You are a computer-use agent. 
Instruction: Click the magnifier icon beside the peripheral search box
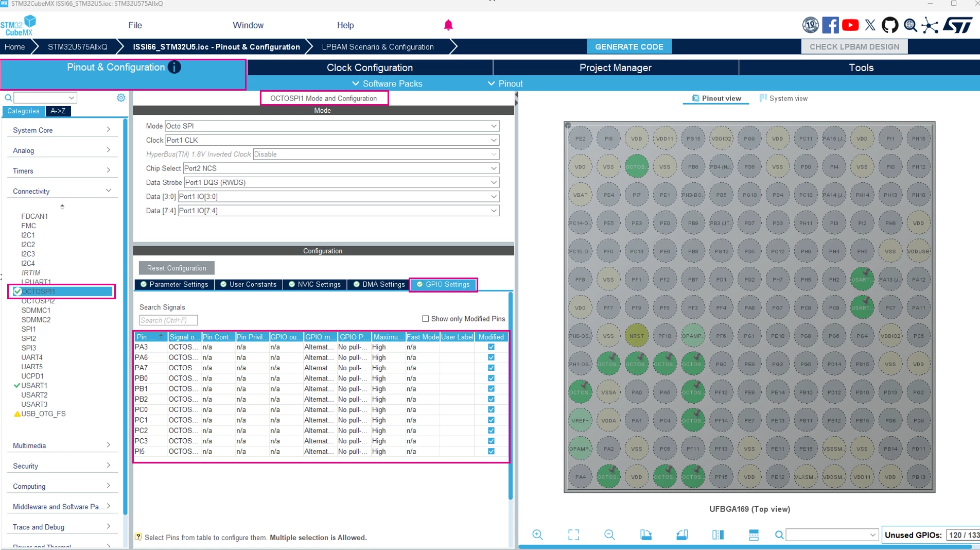(8, 98)
